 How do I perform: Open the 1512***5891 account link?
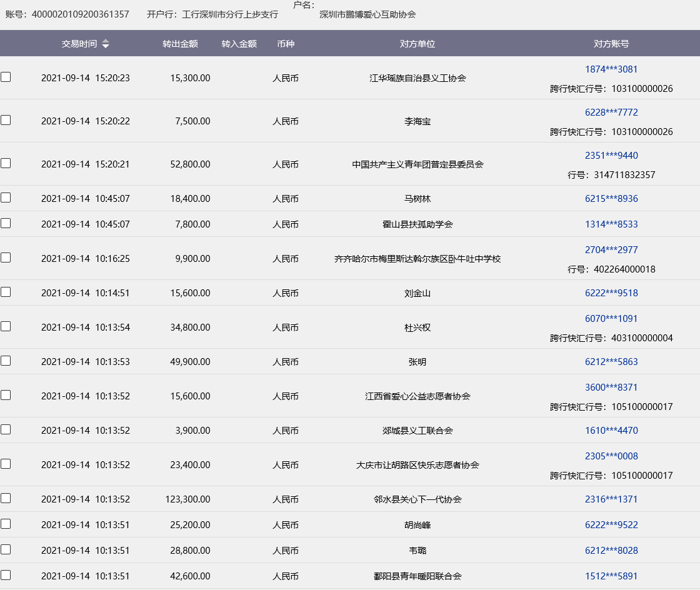click(611, 576)
